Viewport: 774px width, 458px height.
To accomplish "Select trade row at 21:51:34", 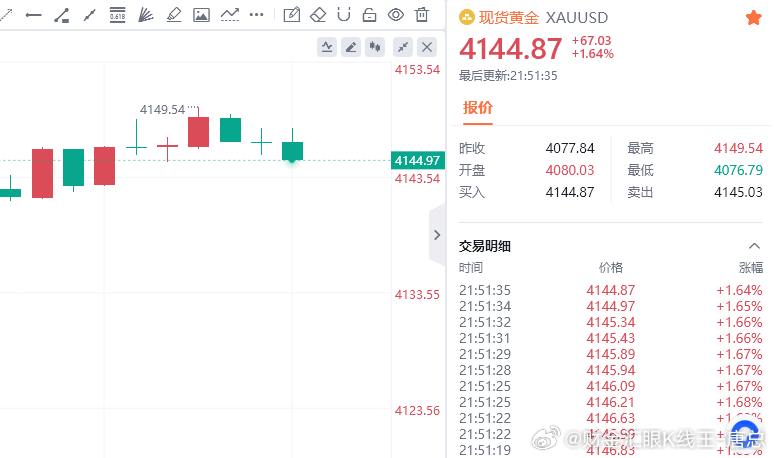I will pyautogui.click(x=611, y=306).
